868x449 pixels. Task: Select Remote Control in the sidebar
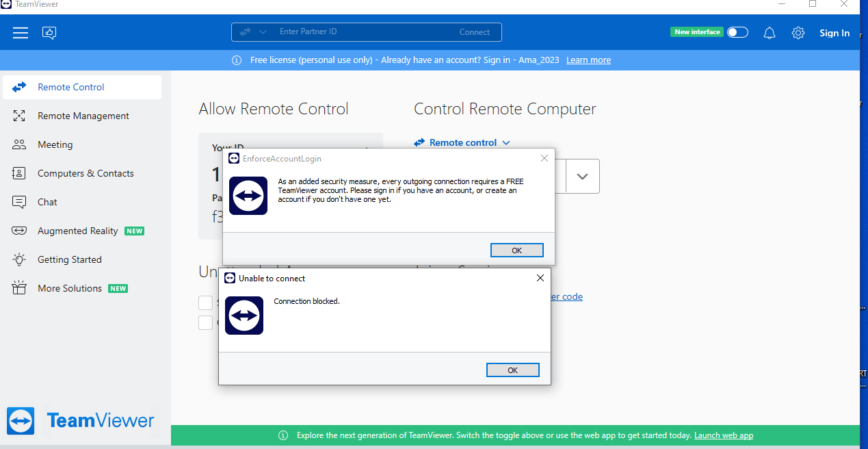pyautogui.click(x=82, y=87)
